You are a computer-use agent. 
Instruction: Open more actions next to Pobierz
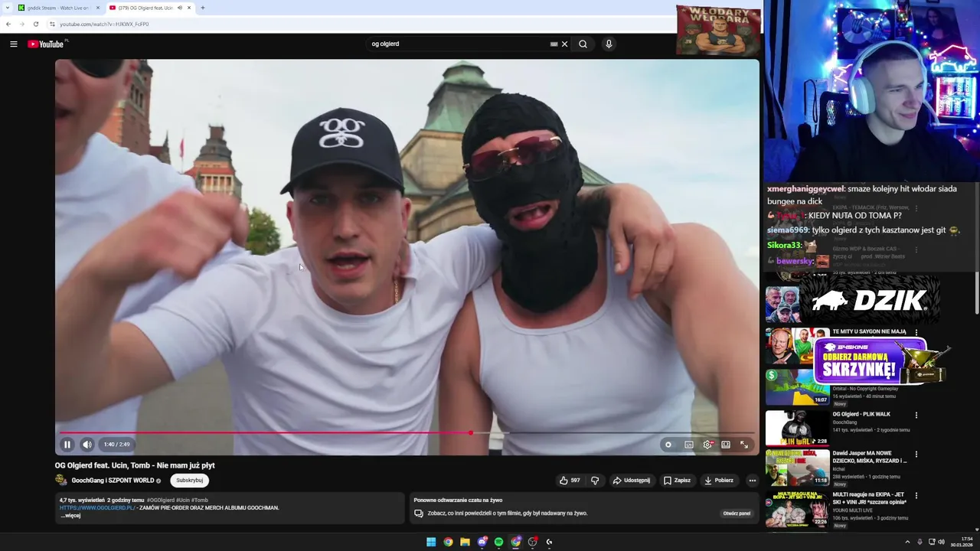pos(752,481)
